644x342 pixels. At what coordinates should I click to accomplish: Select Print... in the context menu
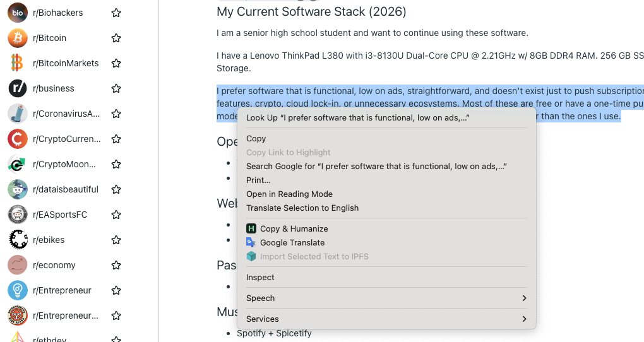click(x=386, y=180)
